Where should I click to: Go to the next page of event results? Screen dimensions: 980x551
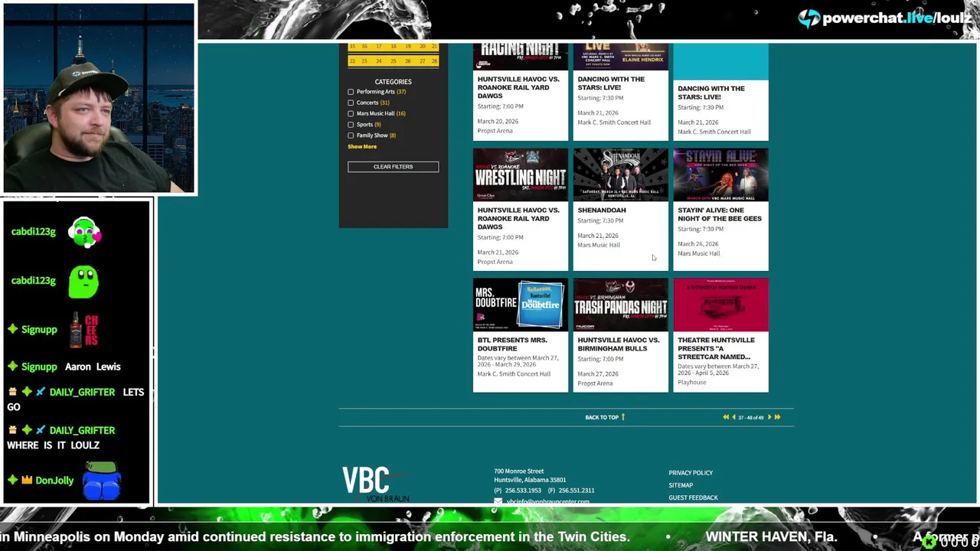tap(769, 417)
